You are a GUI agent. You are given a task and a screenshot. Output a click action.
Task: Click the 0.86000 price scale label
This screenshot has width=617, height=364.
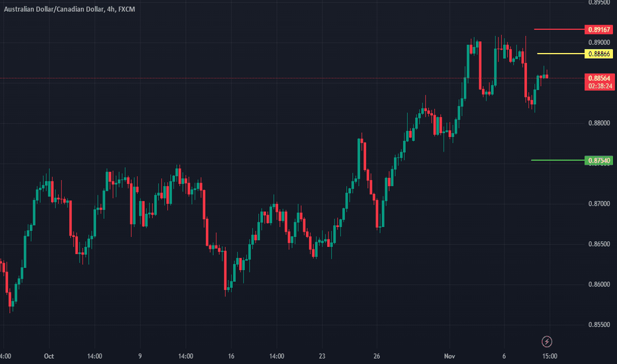click(x=599, y=285)
